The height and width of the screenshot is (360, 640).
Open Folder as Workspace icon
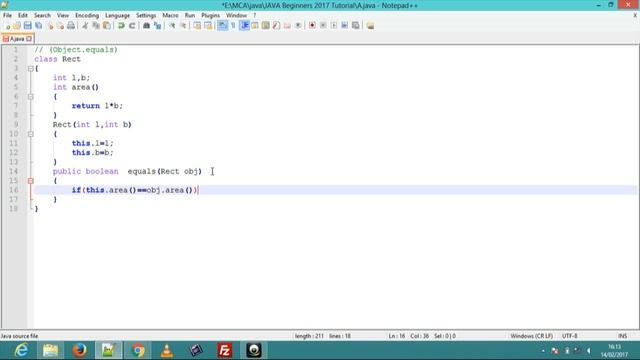click(287, 26)
